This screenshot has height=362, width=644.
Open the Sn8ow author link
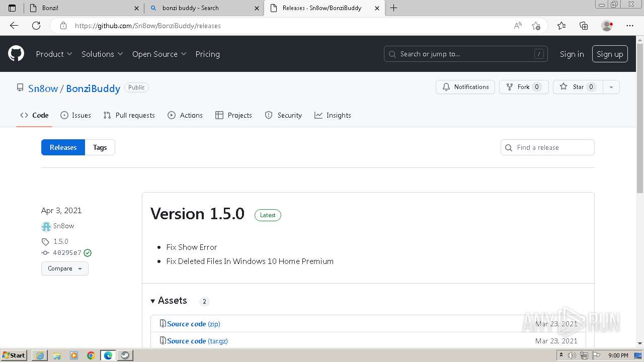[x=63, y=226]
